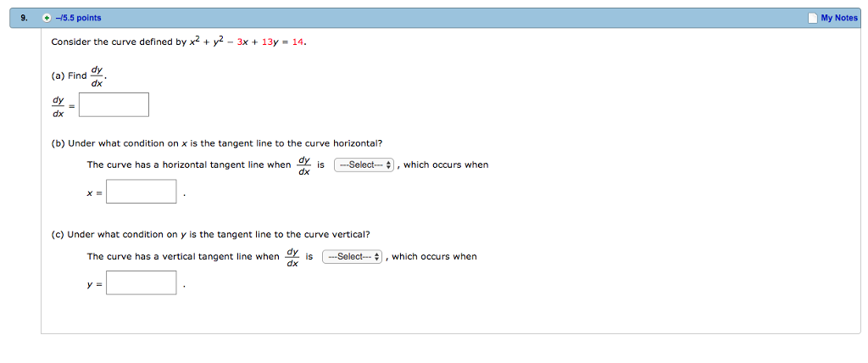Screen dimensions: 868x363
Task: Open the My Notes page icon
Action: click(x=813, y=18)
